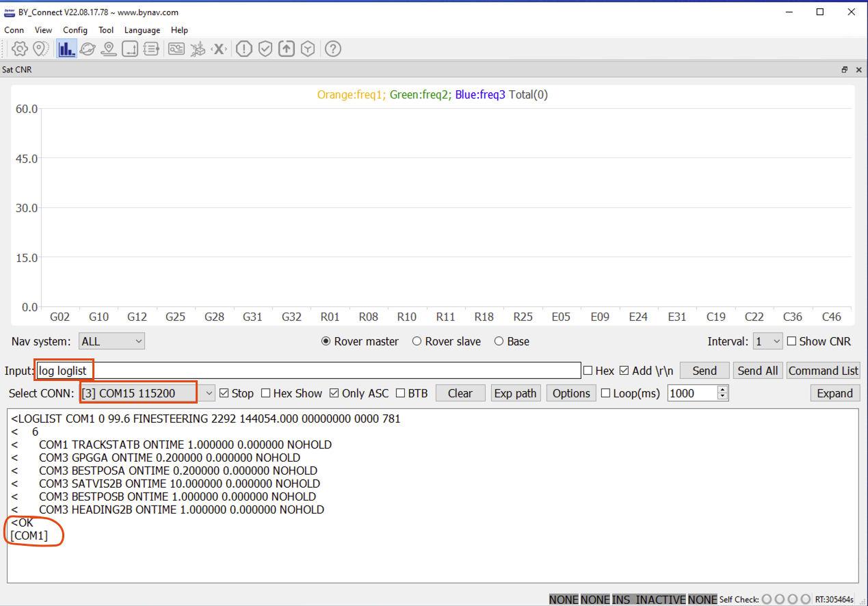
Task: Open the trajectory map pin icon
Action: (x=109, y=49)
